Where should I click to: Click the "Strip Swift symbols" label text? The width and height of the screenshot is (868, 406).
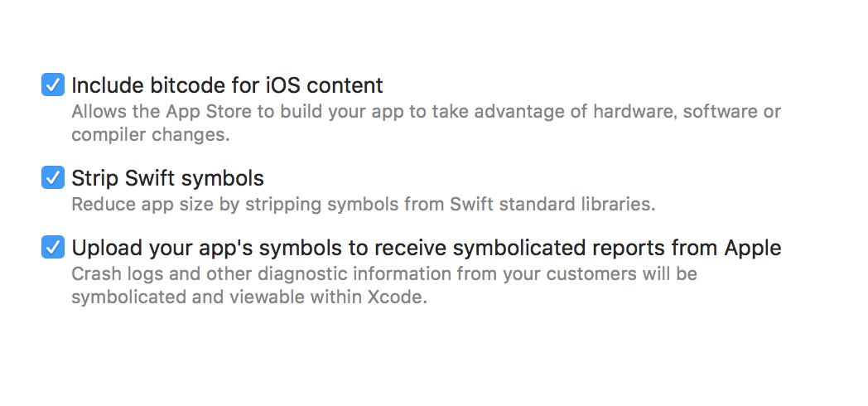[167, 177]
